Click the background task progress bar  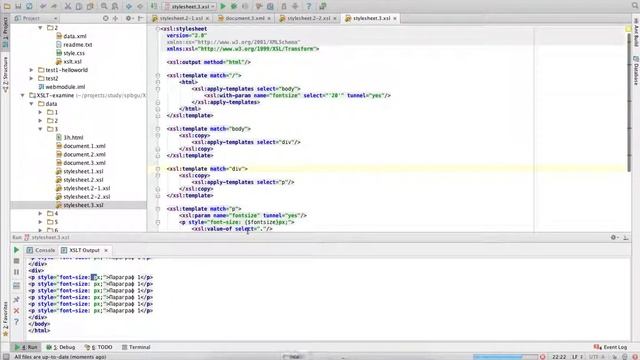point(505,357)
